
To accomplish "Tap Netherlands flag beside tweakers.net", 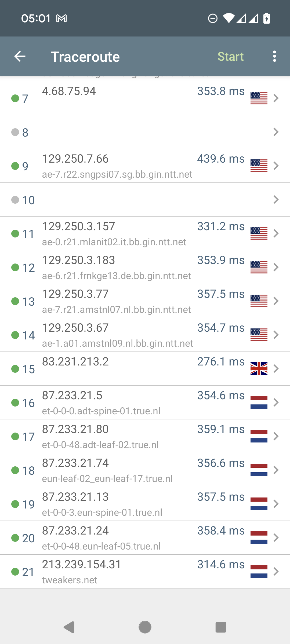I will [259, 571].
